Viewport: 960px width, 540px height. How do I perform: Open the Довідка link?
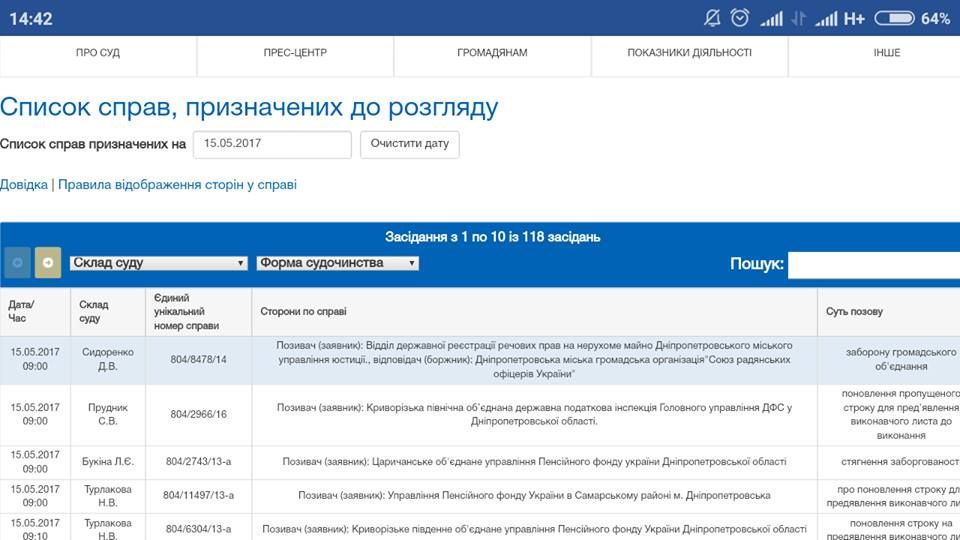(x=24, y=184)
